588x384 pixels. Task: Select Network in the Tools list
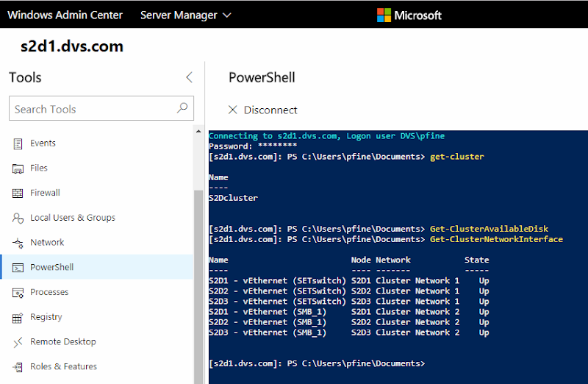tap(47, 242)
